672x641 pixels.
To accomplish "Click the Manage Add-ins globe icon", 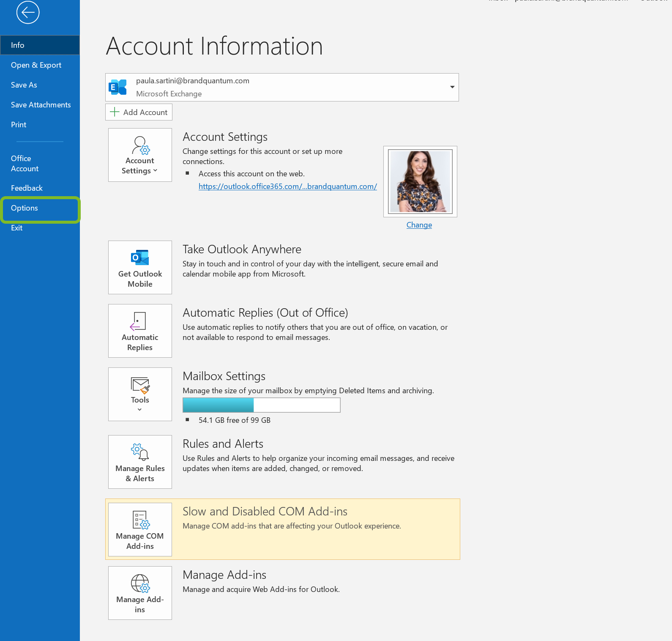I will (x=140, y=583).
